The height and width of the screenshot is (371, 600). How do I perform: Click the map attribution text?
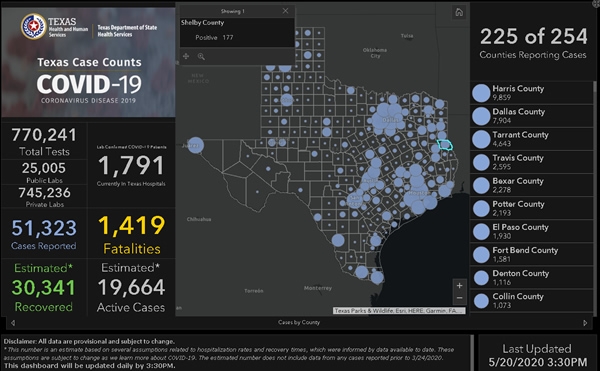click(x=399, y=311)
